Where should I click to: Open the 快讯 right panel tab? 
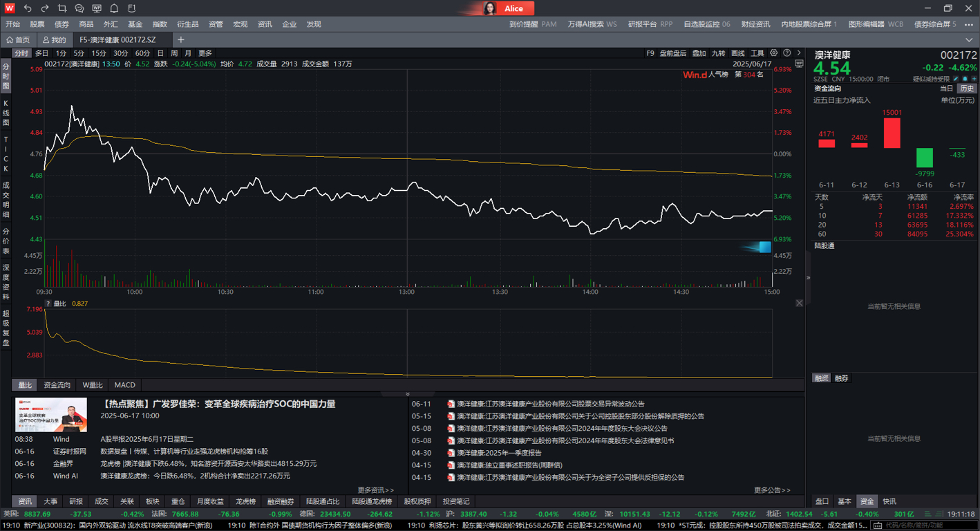889,501
